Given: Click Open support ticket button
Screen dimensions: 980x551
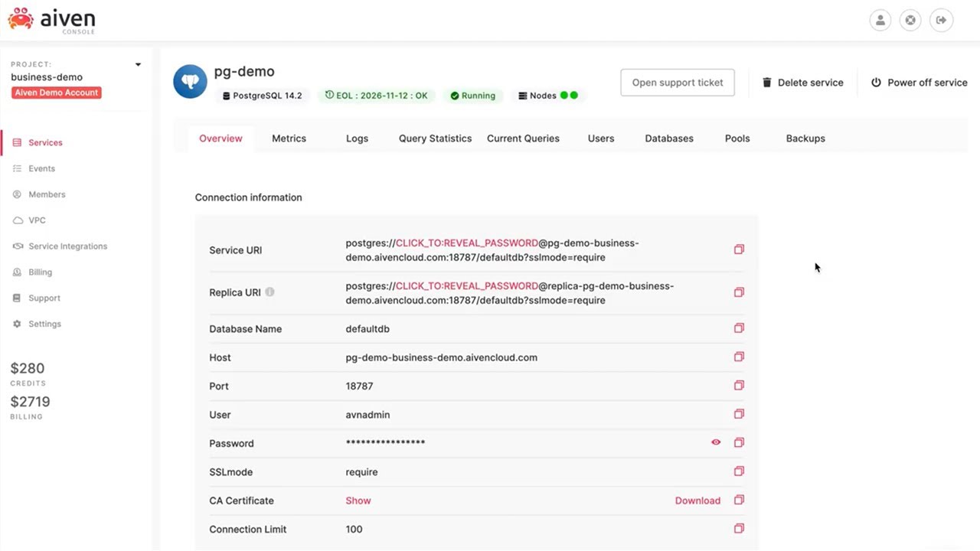Looking at the screenshot, I should point(678,83).
